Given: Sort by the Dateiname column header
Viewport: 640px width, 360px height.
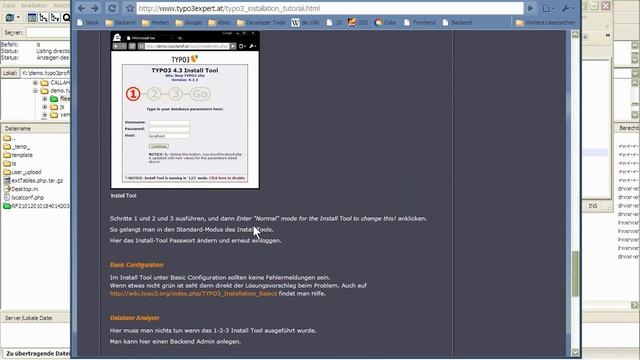Looking at the screenshot, I should (36, 129).
